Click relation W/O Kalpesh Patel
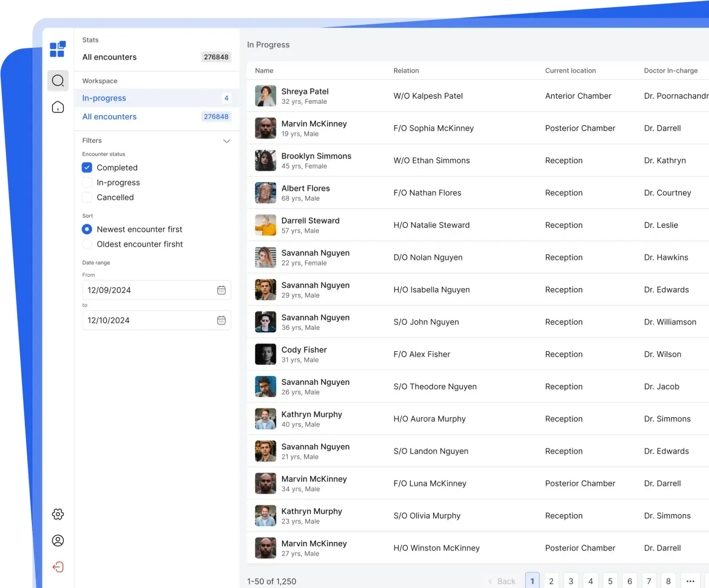Screen dimensions: 709x588 [x=428, y=96]
